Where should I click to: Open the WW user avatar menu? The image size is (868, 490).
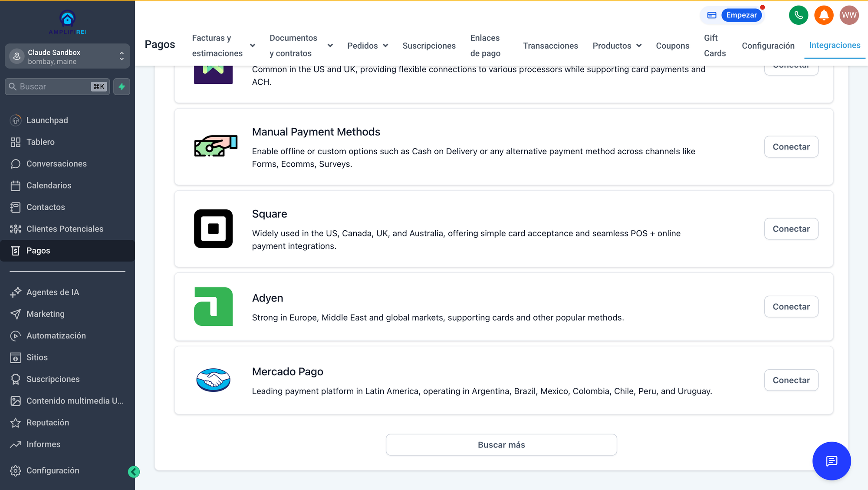click(849, 15)
